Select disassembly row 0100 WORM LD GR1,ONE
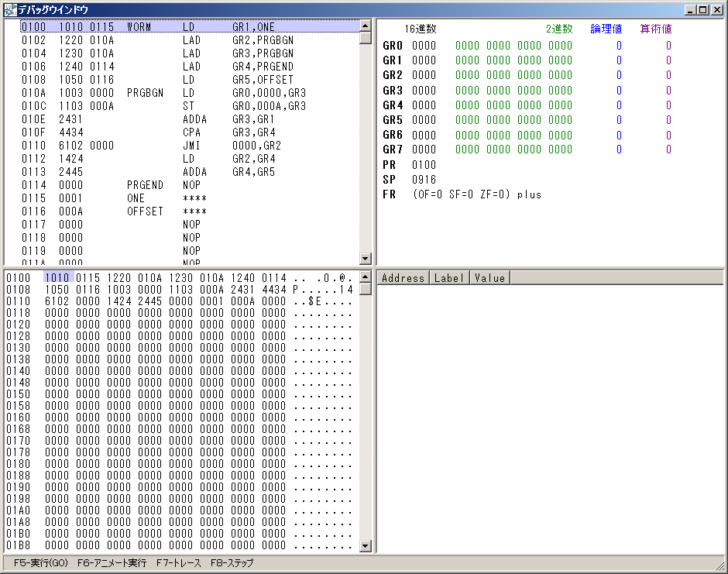 tap(191, 27)
